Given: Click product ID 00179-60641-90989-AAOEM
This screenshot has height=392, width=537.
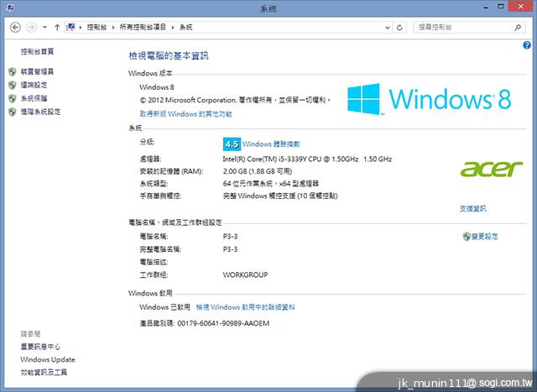Looking at the screenshot, I should click(x=223, y=323).
